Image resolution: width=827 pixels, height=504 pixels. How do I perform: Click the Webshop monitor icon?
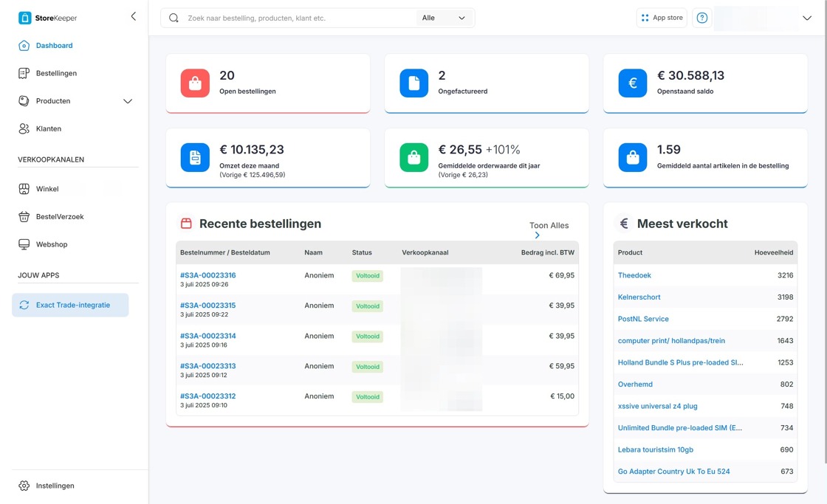click(x=24, y=244)
